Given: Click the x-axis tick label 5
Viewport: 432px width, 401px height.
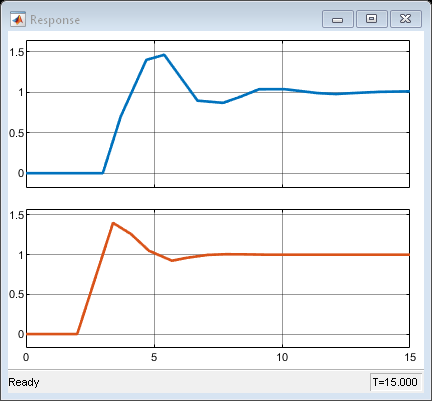Looking at the screenshot, I should click(x=154, y=357).
